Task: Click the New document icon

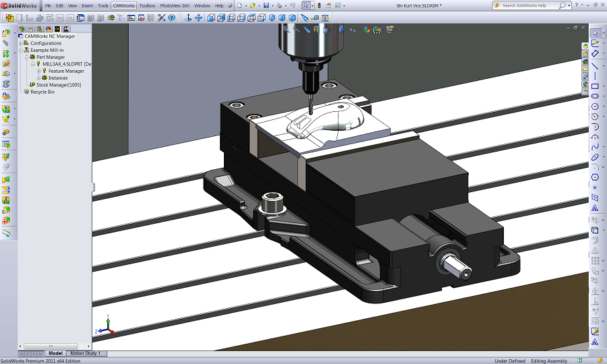Action: (241, 5)
